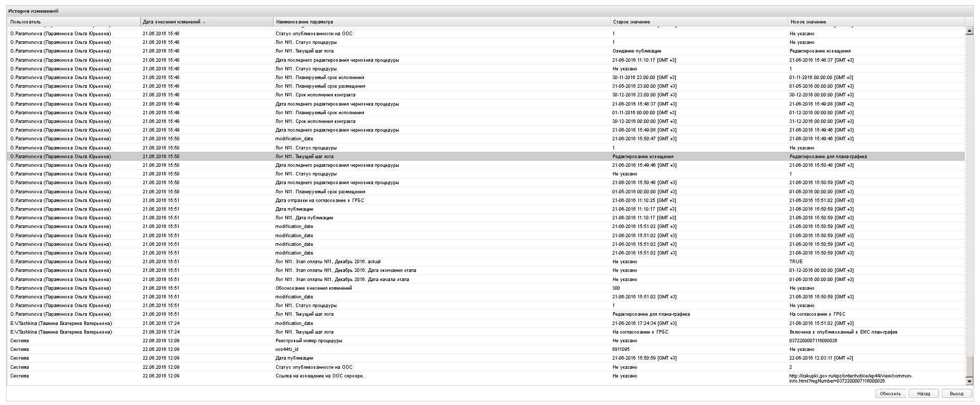Screen dimensions: 980x405
Task: Select the new value 'Редактирование для плана-графика' in highlighted row
Action: 828,157
